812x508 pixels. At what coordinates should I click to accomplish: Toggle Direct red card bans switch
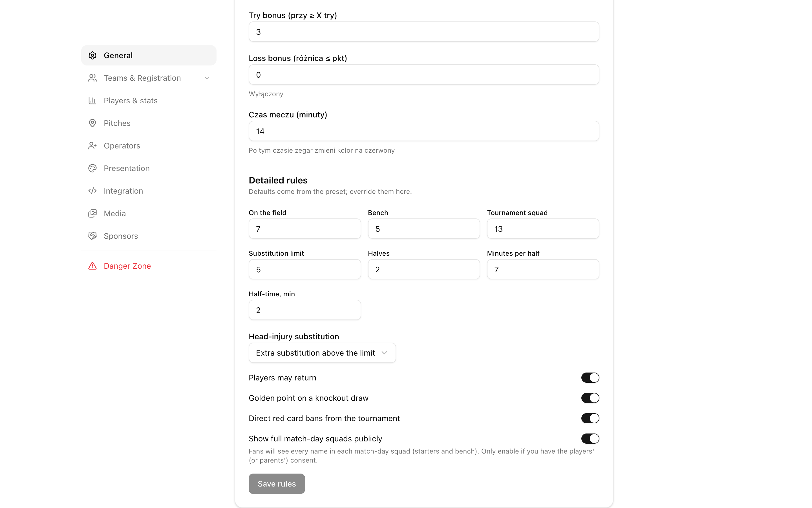pyautogui.click(x=590, y=418)
